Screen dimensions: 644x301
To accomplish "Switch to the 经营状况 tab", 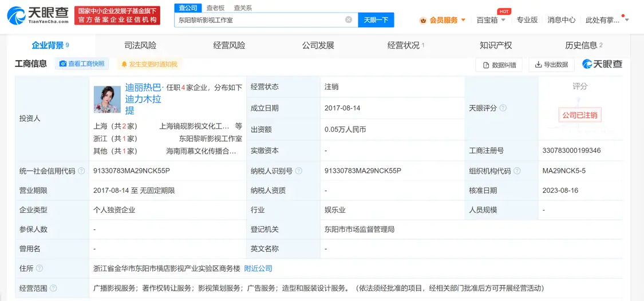I will [x=406, y=45].
